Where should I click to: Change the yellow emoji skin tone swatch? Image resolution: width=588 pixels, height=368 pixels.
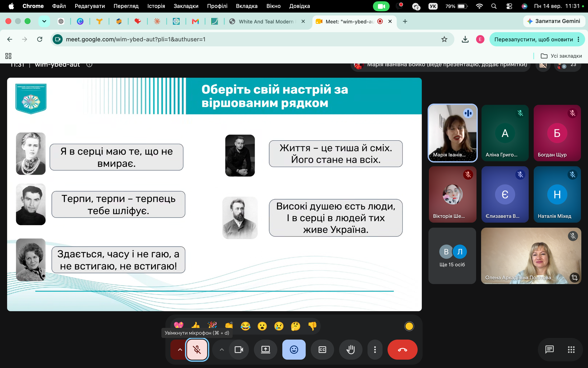(x=409, y=326)
